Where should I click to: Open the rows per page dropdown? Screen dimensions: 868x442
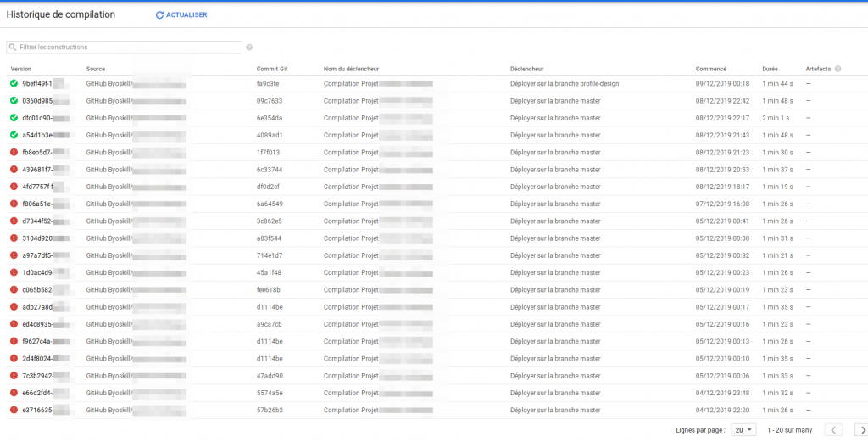point(743,430)
